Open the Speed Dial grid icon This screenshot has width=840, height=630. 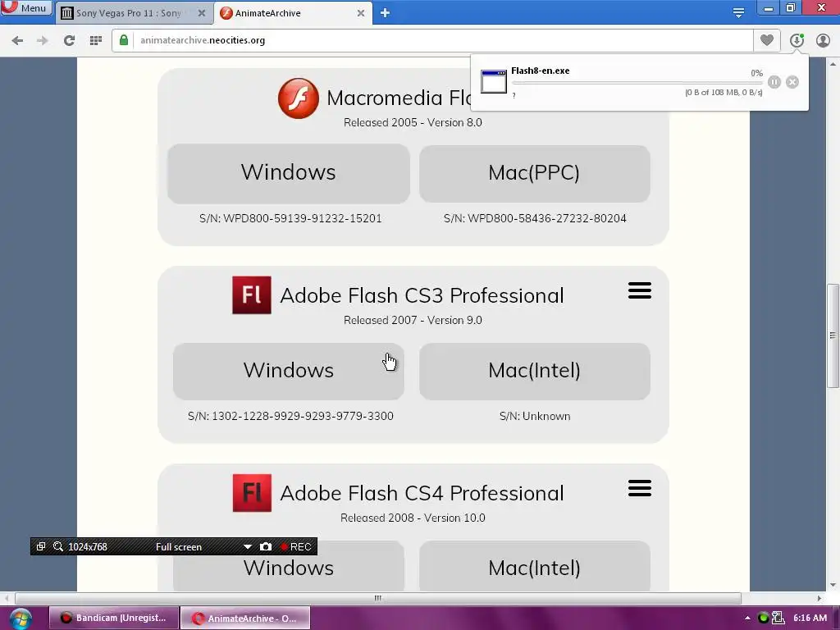coord(96,40)
